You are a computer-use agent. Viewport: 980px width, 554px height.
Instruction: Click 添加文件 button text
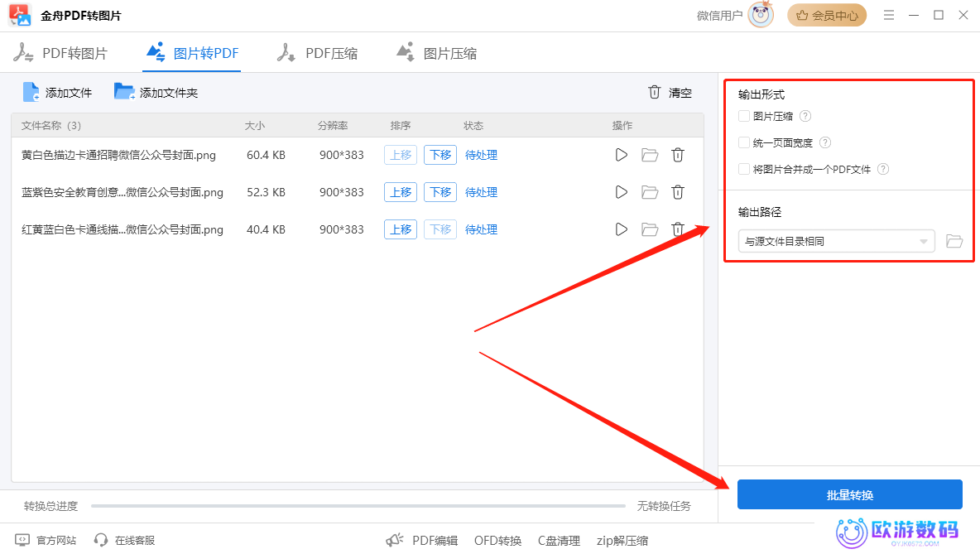69,94
